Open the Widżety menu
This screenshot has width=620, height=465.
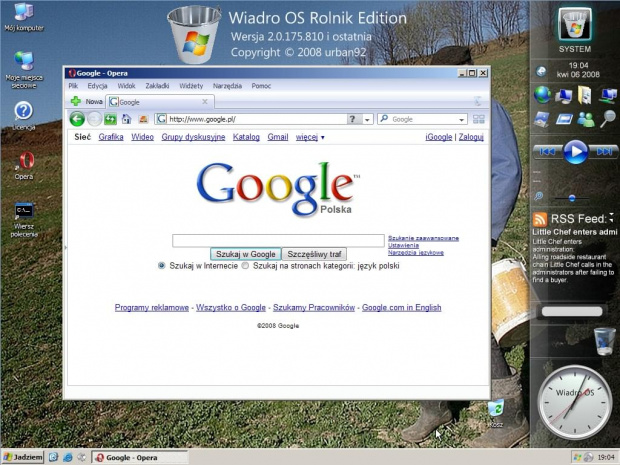coord(191,86)
